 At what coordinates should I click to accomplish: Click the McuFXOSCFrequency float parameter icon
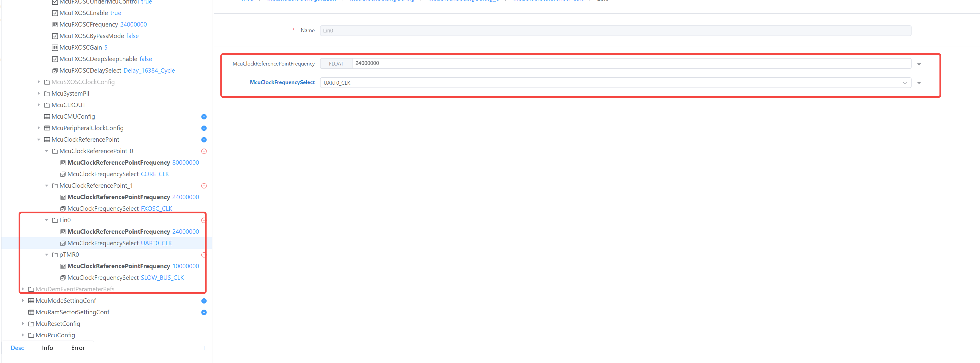[55, 24]
